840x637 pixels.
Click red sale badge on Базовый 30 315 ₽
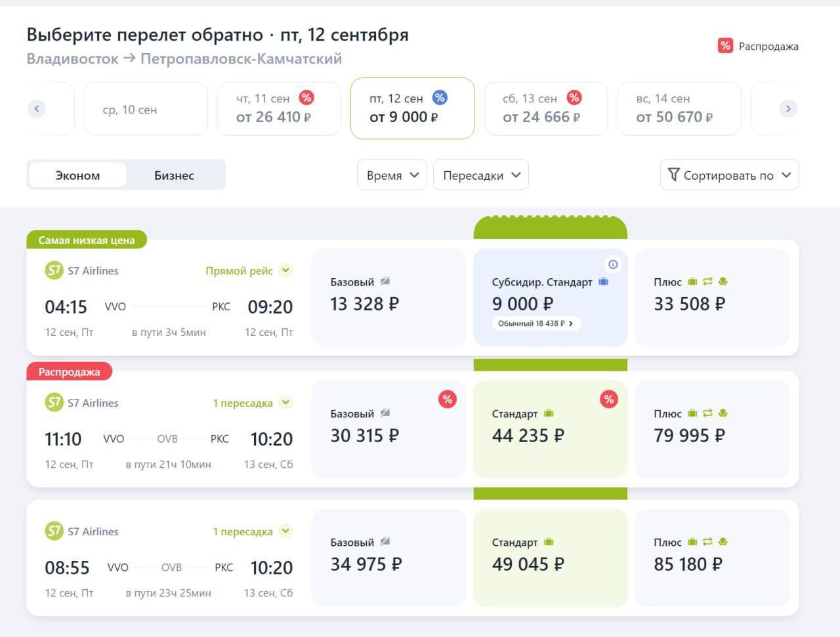[448, 399]
